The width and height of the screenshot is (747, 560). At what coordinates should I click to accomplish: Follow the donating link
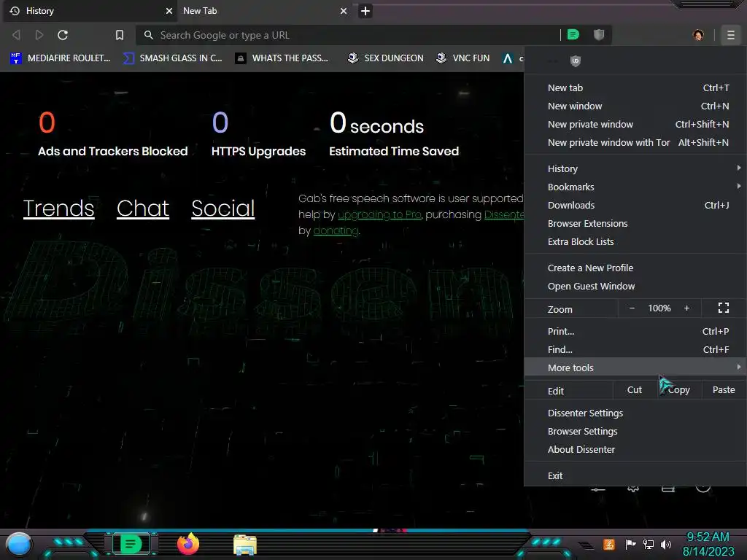(x=336, y=231)
